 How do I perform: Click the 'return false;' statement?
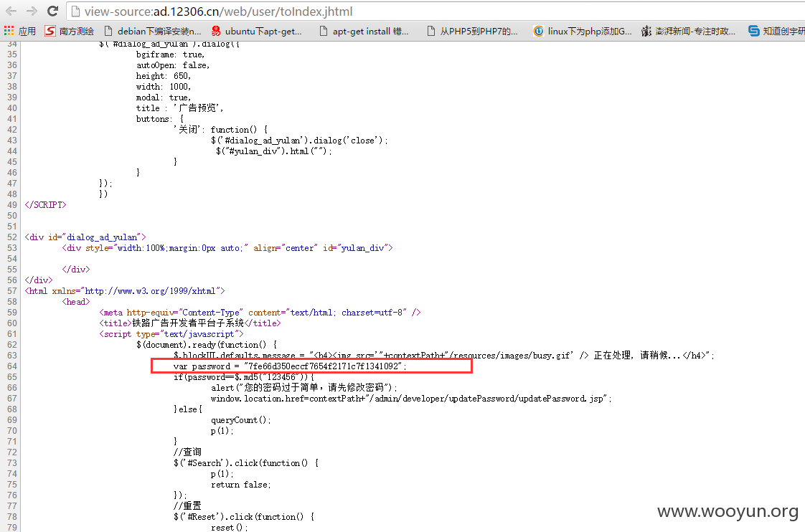[x=241, y=485]
